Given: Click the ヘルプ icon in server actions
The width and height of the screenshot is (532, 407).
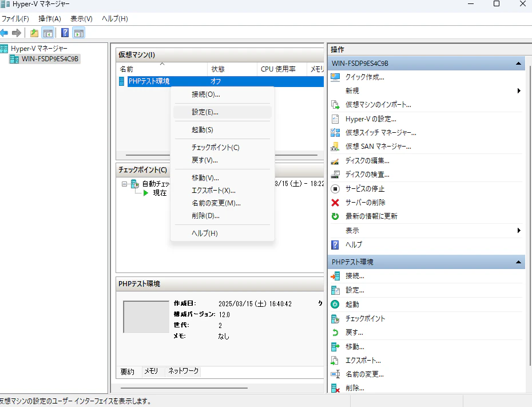Looking at the screenshot, I should 335,245.
